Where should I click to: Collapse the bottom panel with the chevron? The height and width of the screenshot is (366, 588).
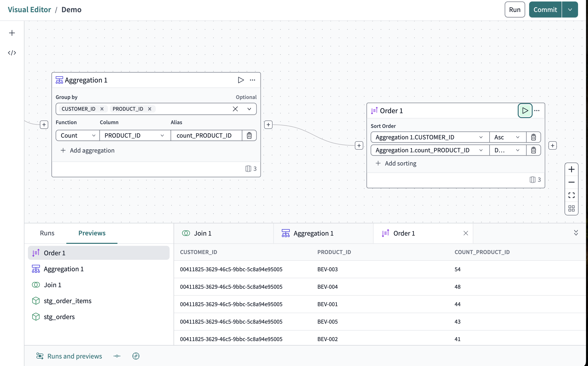[x=576, y=233]
